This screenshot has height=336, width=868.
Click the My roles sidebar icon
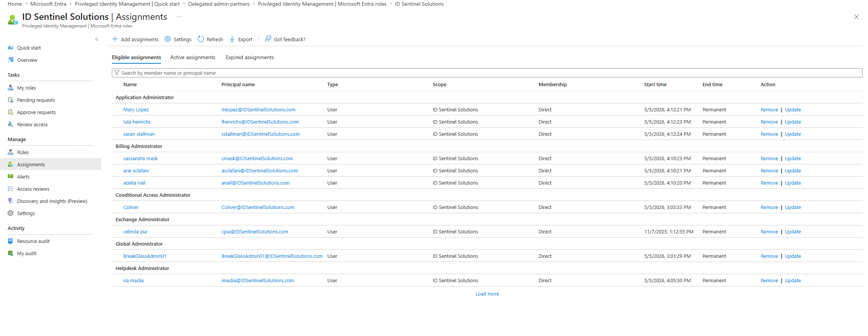coord(11,88)
